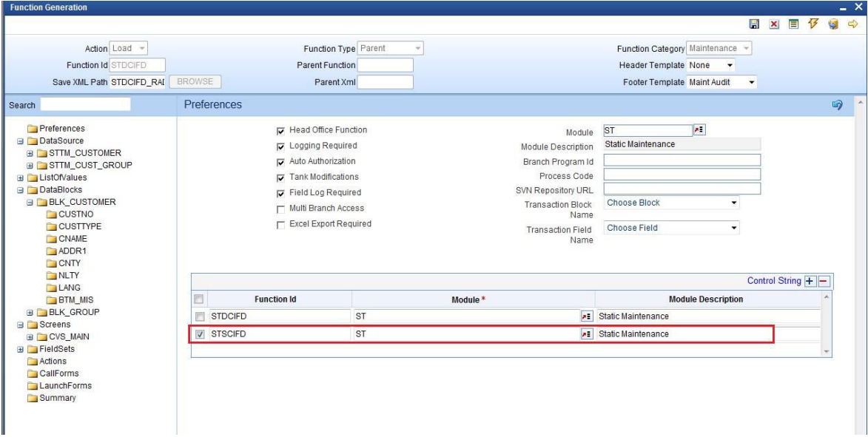The width and height of the screenshot is (868, 437).
Task: Click the lightning bolt generate icon
Action: point(813,24)
